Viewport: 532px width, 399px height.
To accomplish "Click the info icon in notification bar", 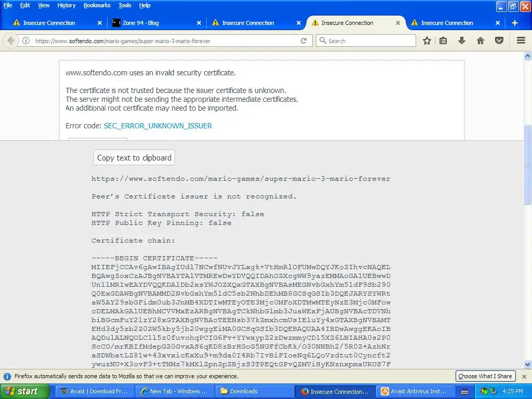I will tap(7, 376).
